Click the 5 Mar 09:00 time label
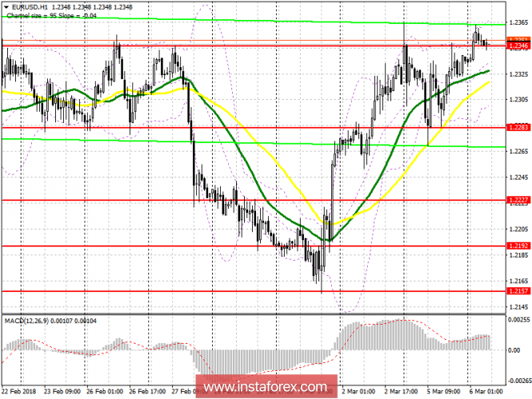This screenshot has width=532, height=399. click(444, 392)
